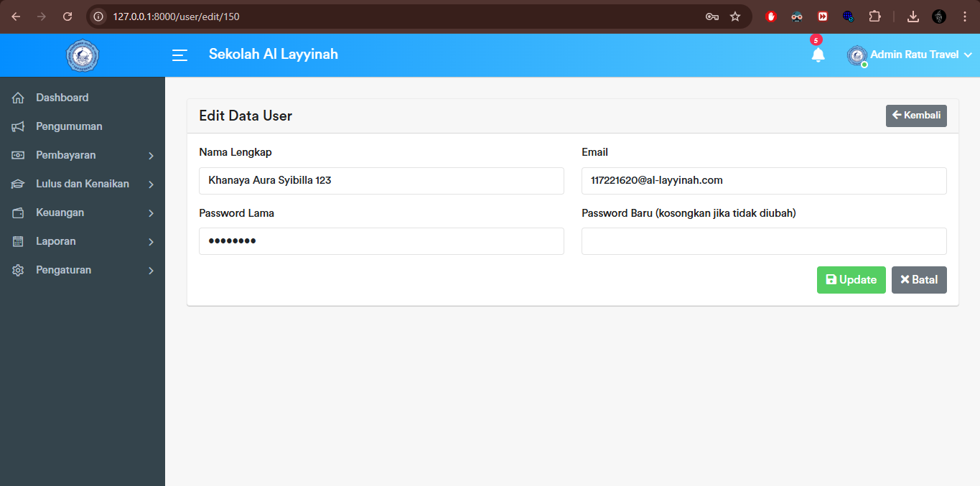The image size is (980, 486).
Task: Click the Sekolah Al Layyinah header title
Action: (273, 54)
